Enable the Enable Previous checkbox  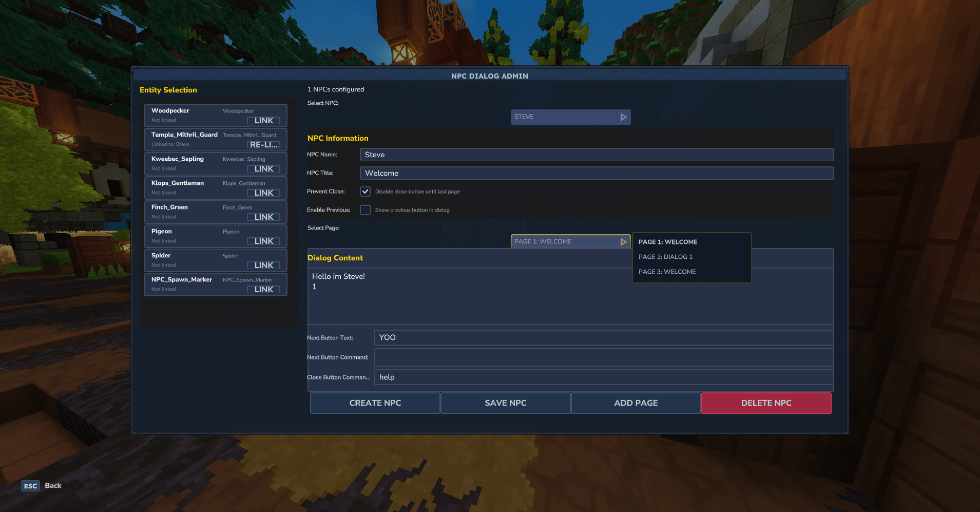[365, 210]
